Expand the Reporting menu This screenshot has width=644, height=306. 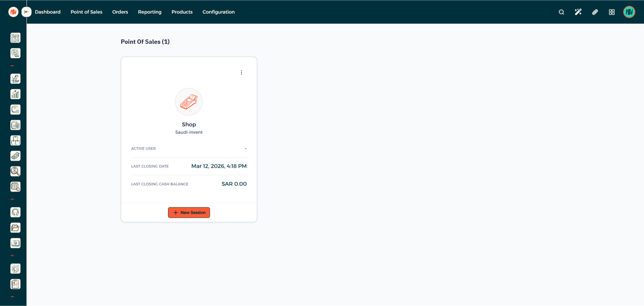pos(149,12)
